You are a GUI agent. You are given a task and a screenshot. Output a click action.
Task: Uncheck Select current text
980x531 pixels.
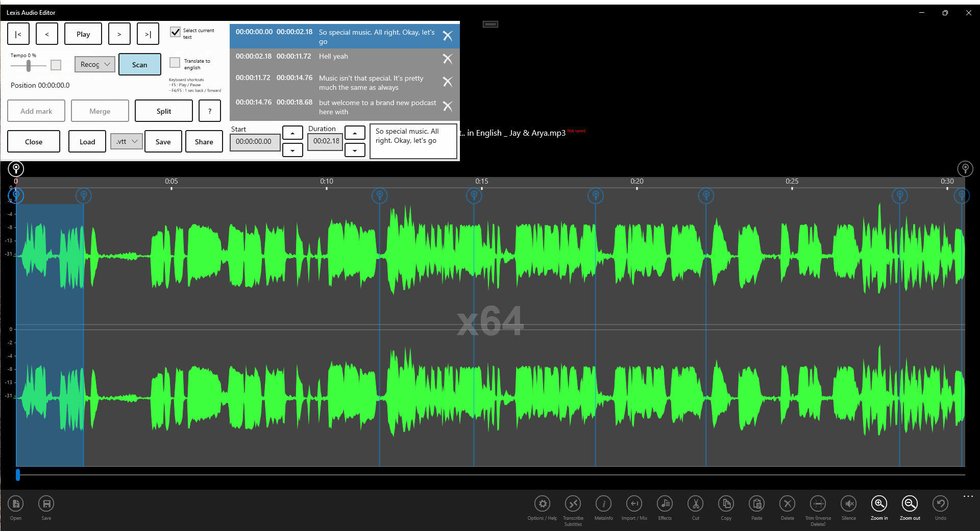coord(175,32)
